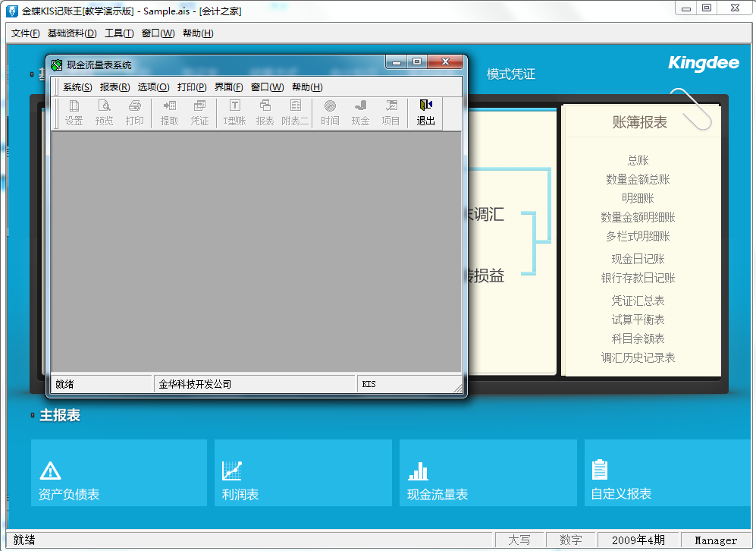The height and width of the screenshot is (551, 756).
Task: Open the main 基础资料(D) menu
Action: pyautogui.click(x=72, y=33)
